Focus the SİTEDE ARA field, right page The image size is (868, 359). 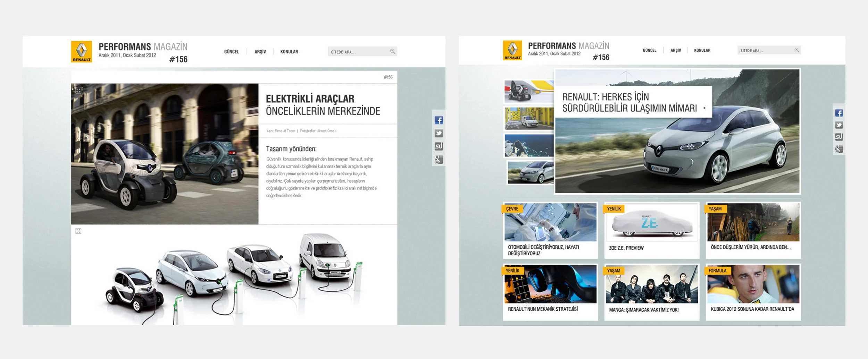click(x=769, y=50)
